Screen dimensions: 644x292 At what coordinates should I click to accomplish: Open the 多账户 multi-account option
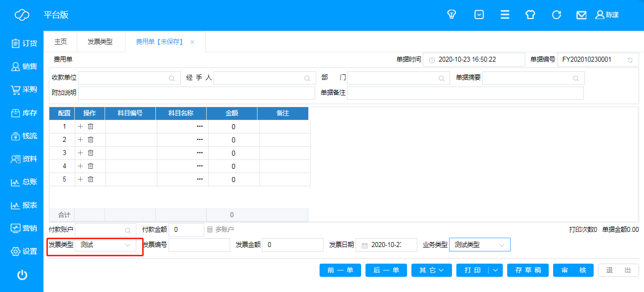click(220, 229)
